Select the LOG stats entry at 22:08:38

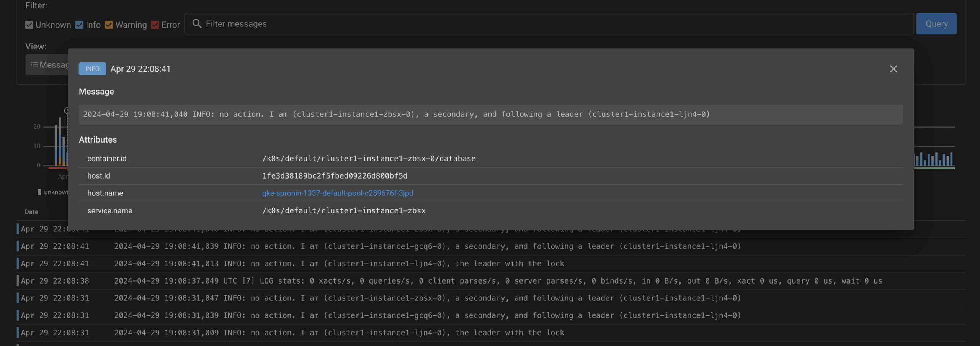coord(498,281)
